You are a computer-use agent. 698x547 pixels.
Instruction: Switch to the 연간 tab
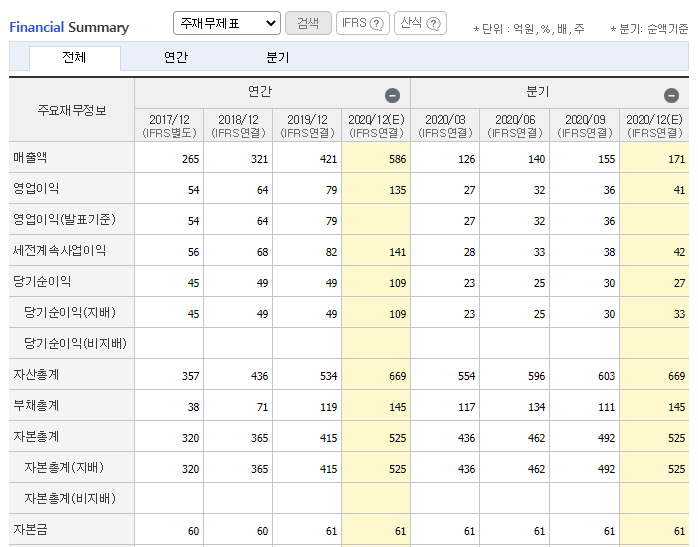click(x=176, y=58)
